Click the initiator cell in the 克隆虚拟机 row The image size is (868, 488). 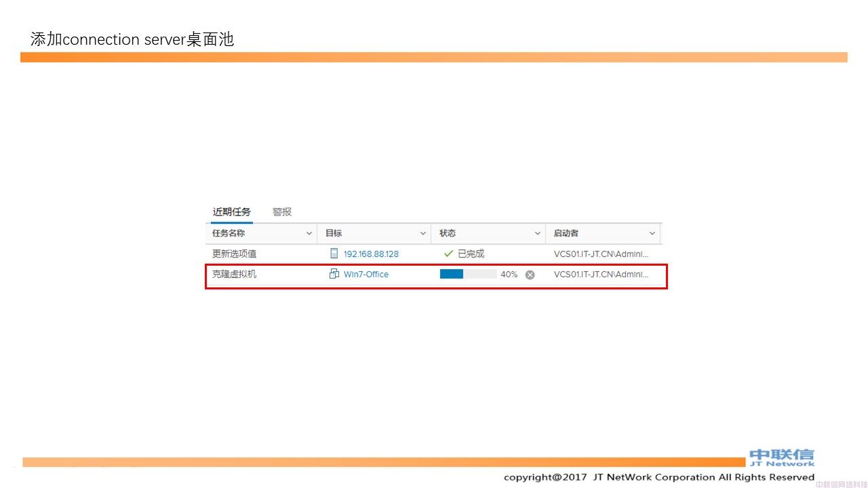601,274
